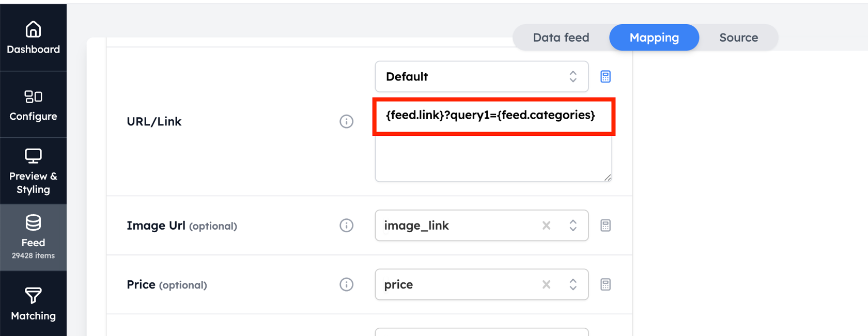Screen dimensions: 868x336
Task: Switch to the Source tab
Action: tap(738, 38)
